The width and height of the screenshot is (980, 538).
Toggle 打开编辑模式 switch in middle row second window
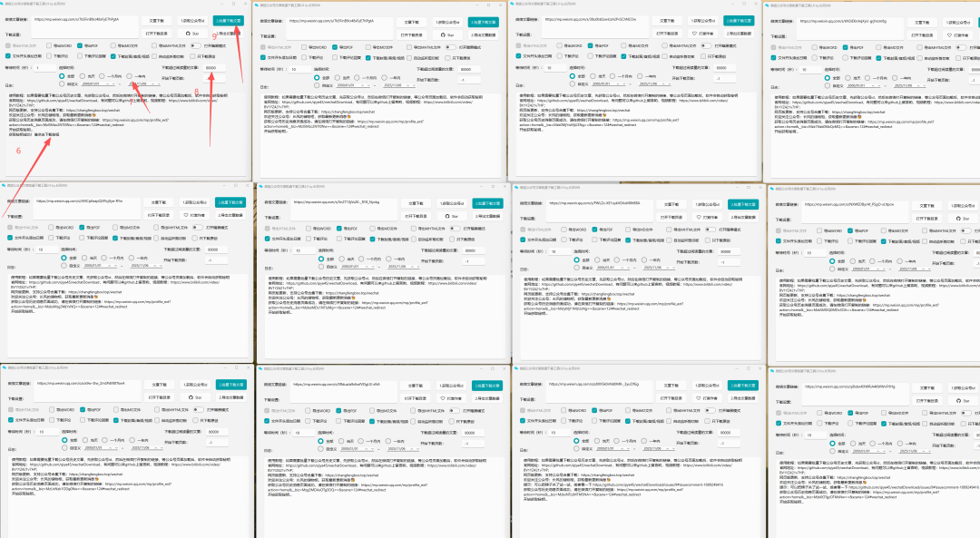pos(453,228)
